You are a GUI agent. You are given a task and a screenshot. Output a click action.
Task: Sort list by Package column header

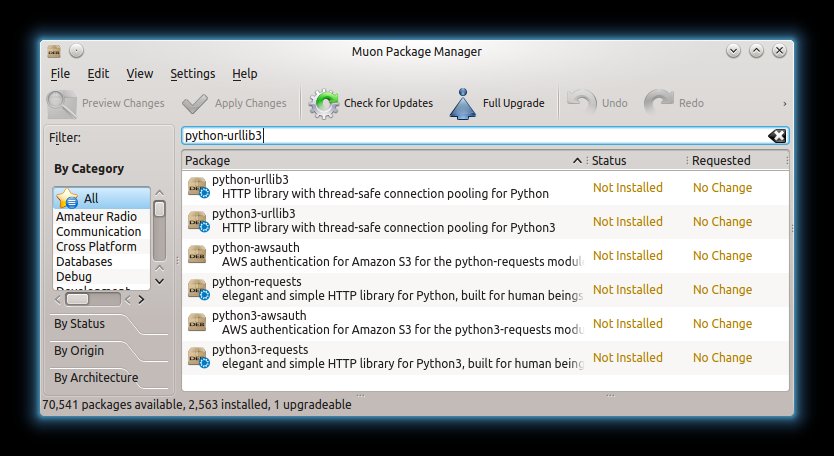378,160
